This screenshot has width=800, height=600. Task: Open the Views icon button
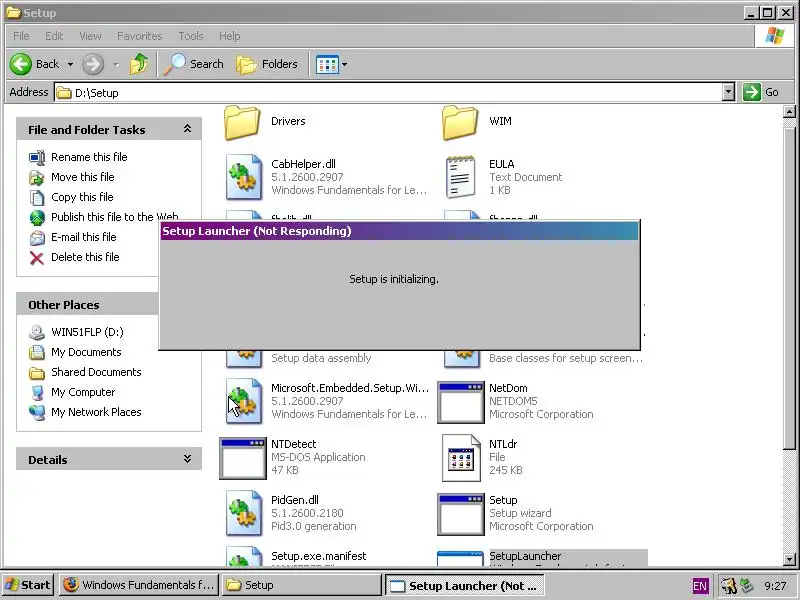pos(327,64)
